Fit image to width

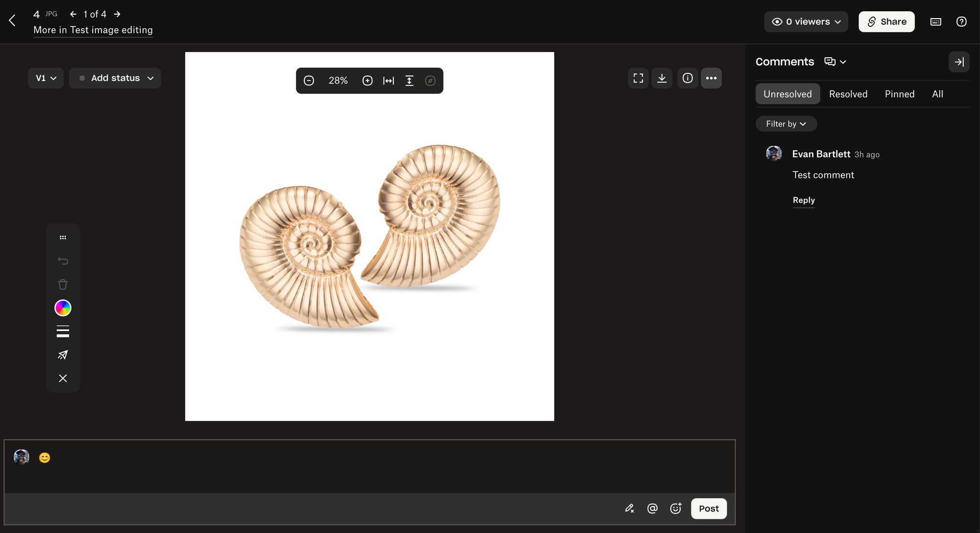[389, 81]
